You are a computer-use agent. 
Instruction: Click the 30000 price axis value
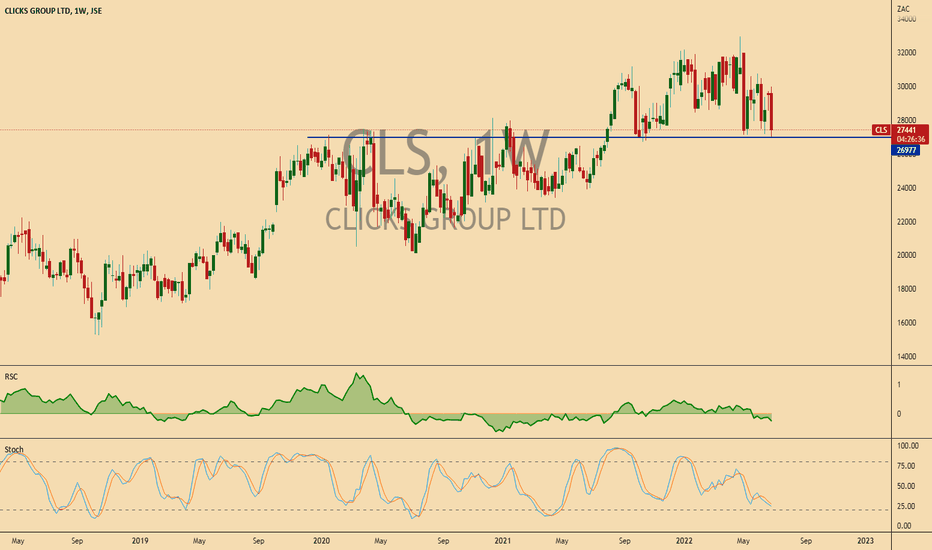906,87
